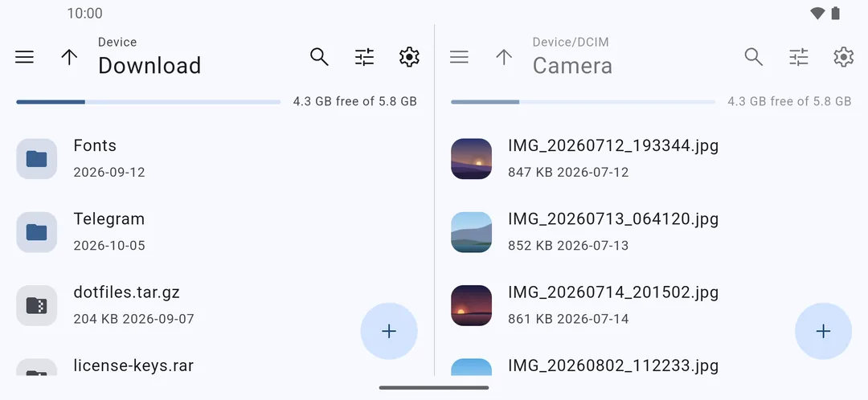
Task: Open view options sliders in Camera pane
Action: [799, 57]
